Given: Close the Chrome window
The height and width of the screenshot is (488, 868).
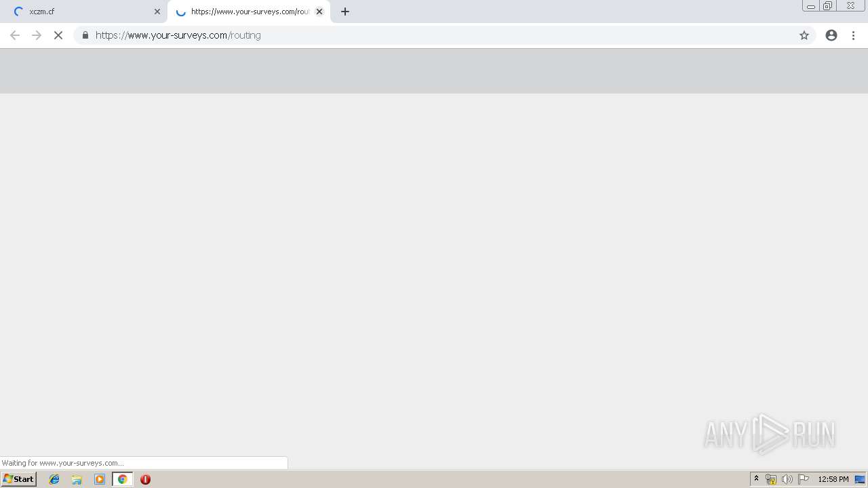Looking at the screenshot, I should [x=850, y=6].
